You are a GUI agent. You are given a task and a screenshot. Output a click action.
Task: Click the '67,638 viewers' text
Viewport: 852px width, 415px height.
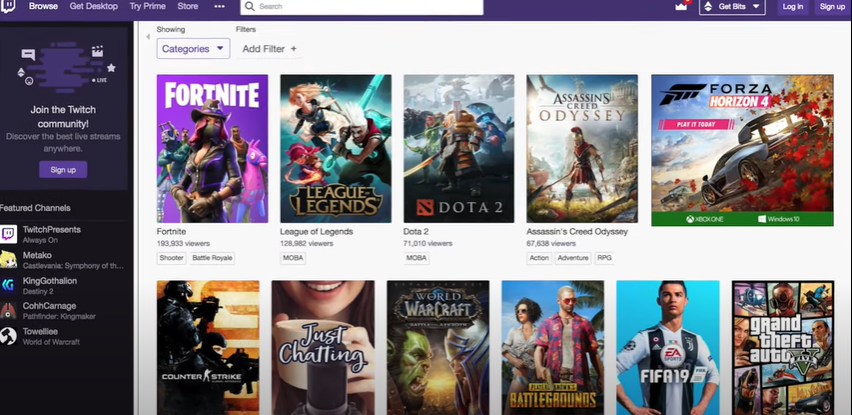pyautogui.click(x=551, y=244)
